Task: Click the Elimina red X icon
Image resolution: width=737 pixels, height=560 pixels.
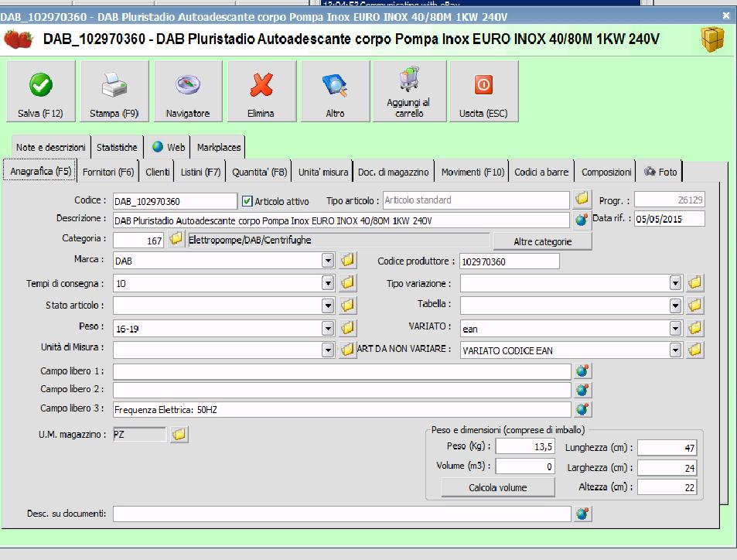Action: pos(261,84)
